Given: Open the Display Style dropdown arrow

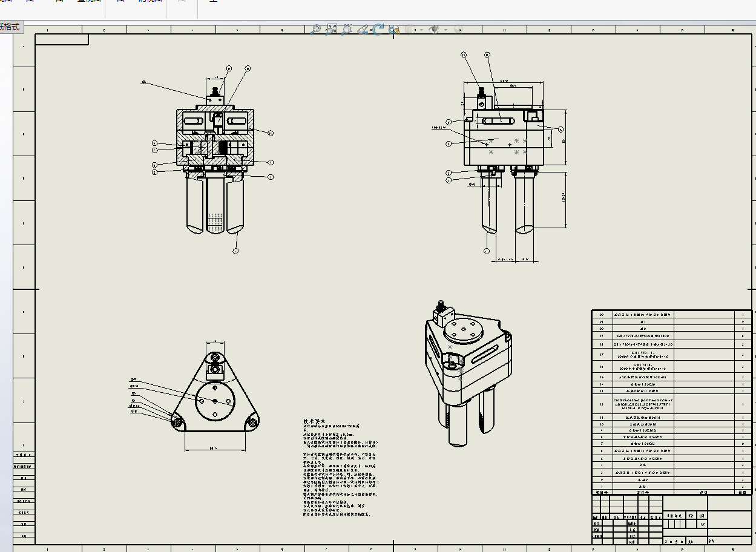Looking at the screenshot, I should (421, 29).
